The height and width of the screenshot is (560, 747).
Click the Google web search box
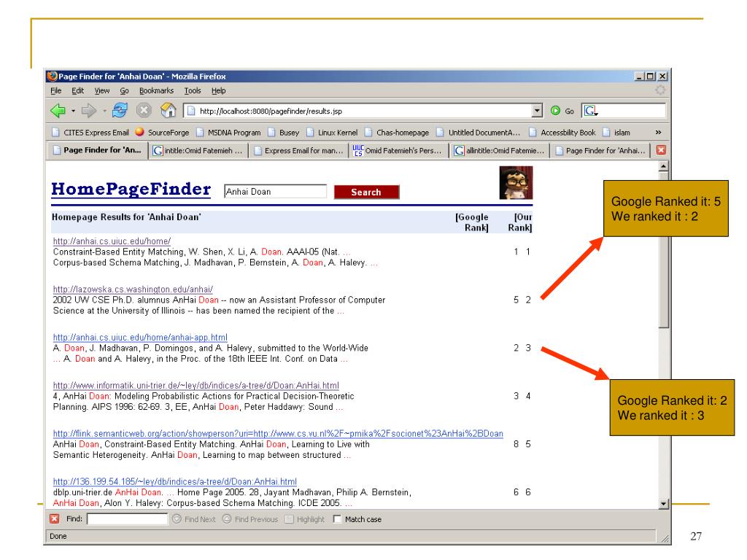(624, 111)
